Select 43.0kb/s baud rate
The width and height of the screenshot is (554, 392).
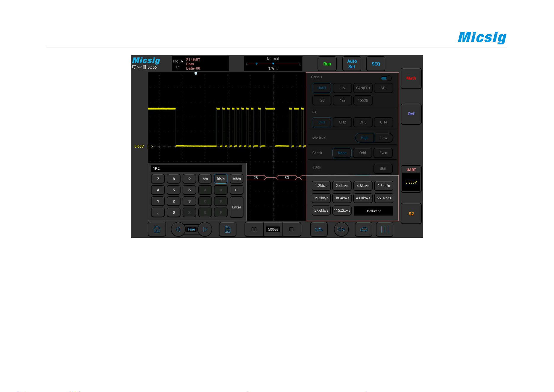pyautogui.click(x=363, y=198)
